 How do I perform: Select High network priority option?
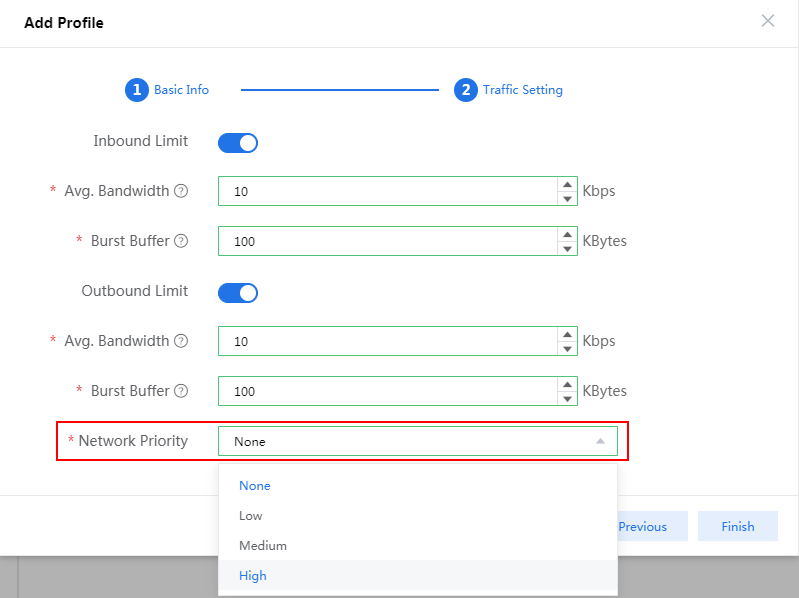click(253, 576)
